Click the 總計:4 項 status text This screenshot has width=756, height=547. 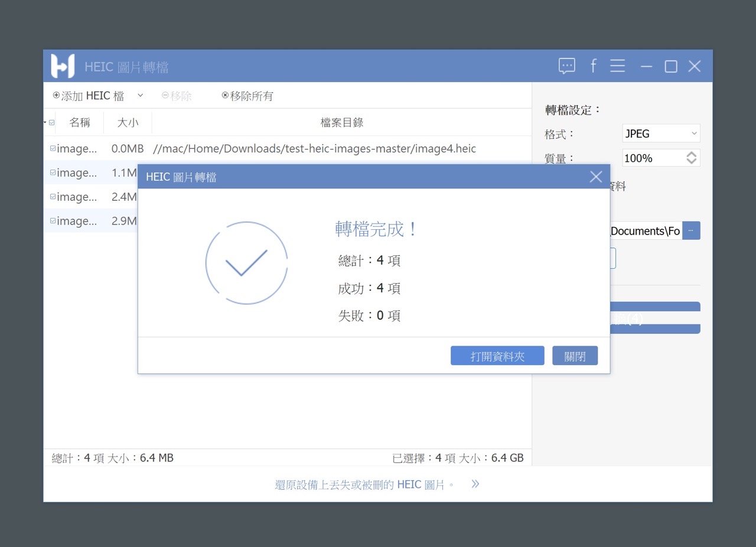tap(78, 458)
